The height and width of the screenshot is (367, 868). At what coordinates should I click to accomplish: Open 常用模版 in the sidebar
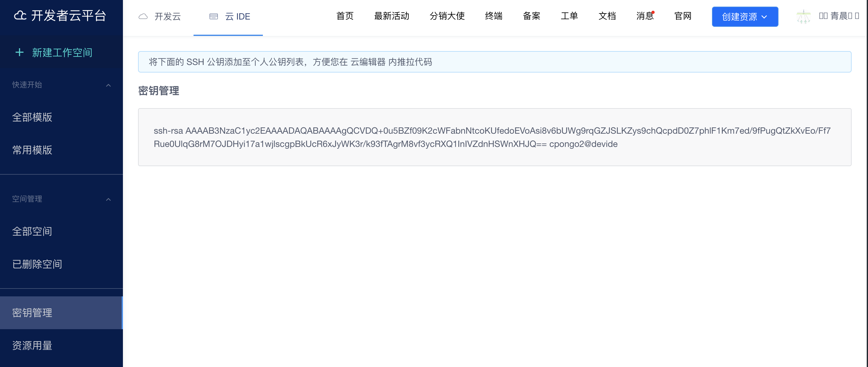click(32, 150)
